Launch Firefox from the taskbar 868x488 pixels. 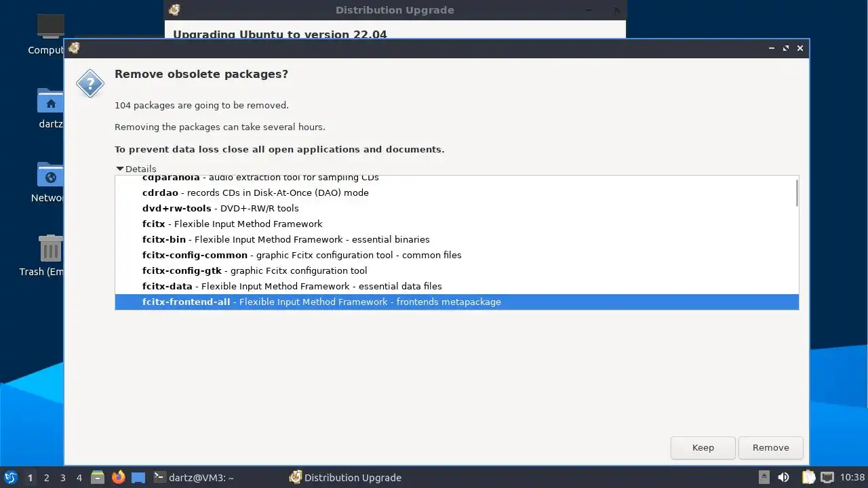tap(118, 477)
